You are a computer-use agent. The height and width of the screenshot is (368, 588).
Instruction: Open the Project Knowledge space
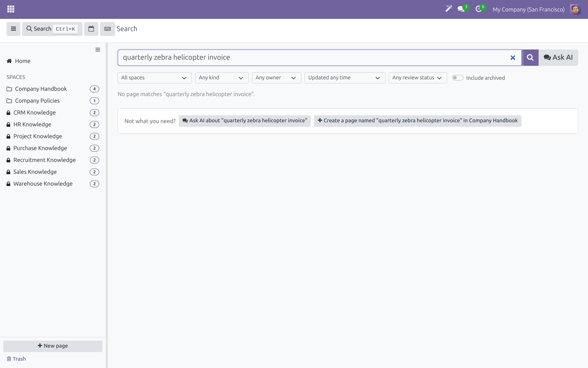point(53,136)
